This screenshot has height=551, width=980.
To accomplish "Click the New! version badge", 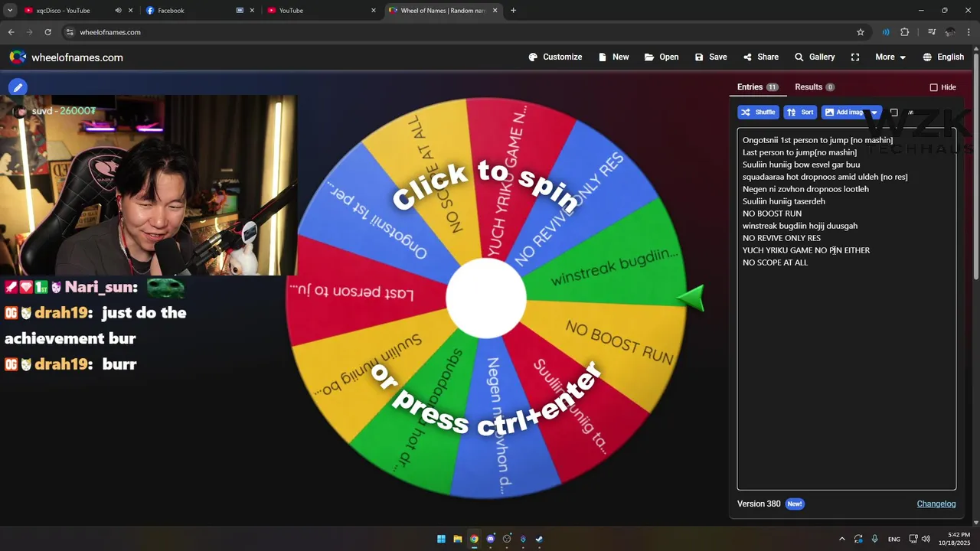I will [795, 504].
